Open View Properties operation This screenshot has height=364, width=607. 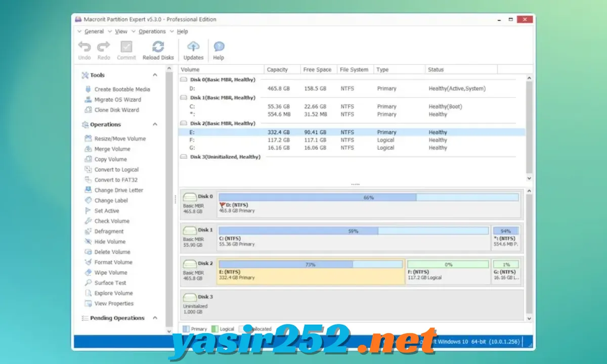coord(114,303)
